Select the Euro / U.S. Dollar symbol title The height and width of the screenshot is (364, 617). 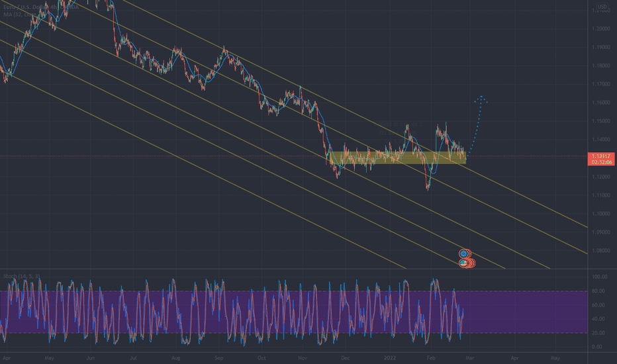[41, 7]
